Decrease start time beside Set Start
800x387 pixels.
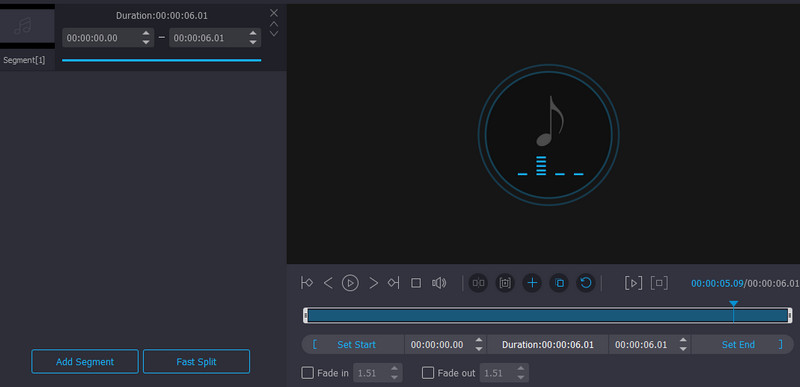(479, 349)
